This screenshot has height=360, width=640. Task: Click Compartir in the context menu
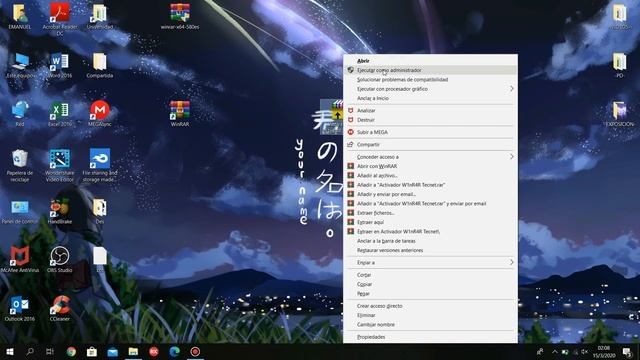click(431, 144)
